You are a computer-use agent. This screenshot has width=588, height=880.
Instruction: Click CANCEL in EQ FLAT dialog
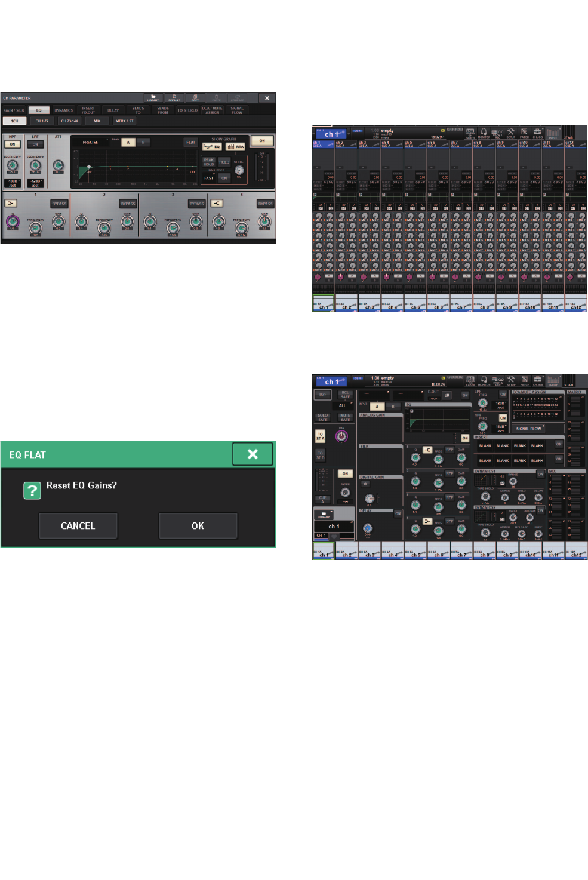tap(78, 525)
